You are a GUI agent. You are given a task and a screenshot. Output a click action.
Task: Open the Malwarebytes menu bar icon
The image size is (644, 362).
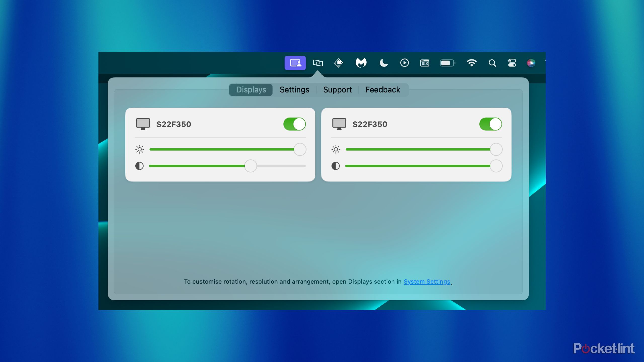(361, 63)
